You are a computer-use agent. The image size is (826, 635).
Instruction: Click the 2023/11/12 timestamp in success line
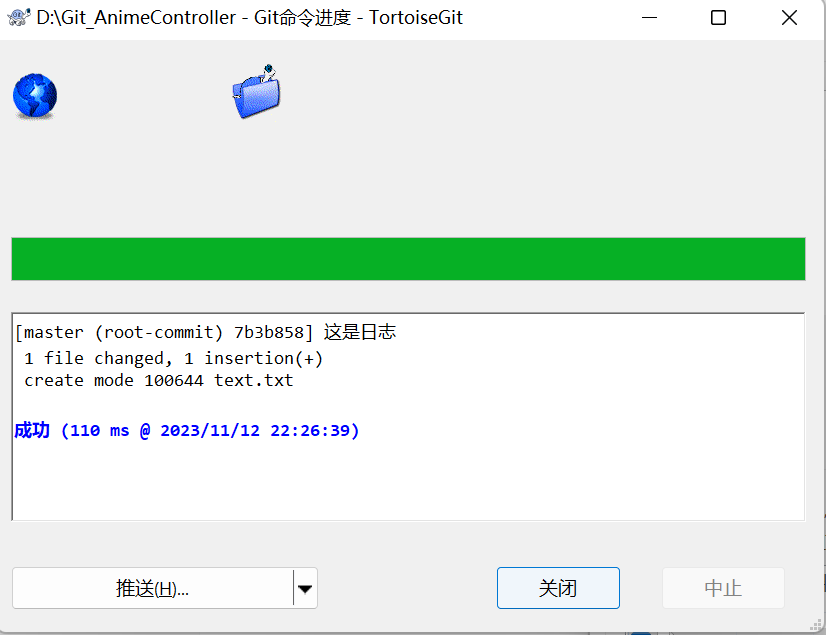pyautogui.click(x=210, y=431)
